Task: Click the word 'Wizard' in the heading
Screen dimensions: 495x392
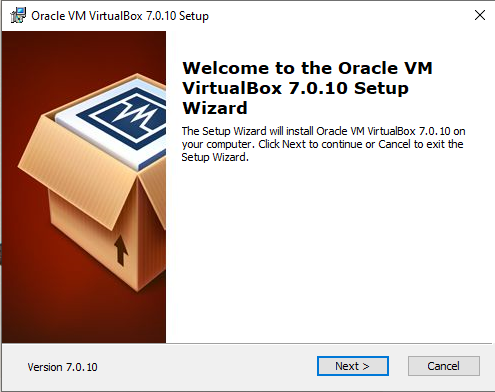Action: pos(215,108)
